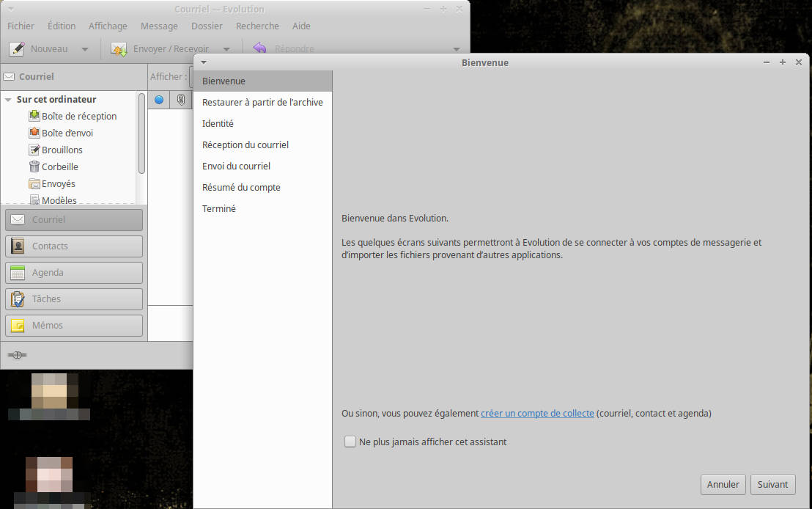The height and width of the screenshot is (509, 812).
Task: Switch to the Agenda view
Action: point(74,273)
